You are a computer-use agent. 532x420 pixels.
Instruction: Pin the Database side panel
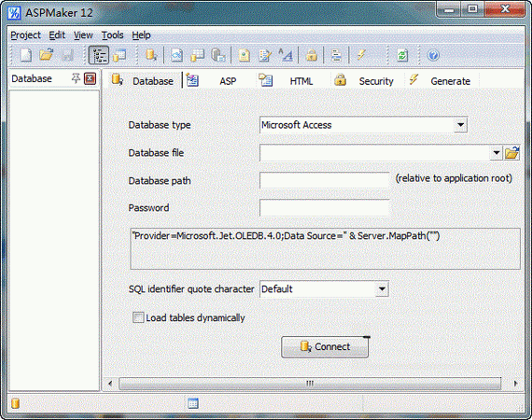pos(76,78)
